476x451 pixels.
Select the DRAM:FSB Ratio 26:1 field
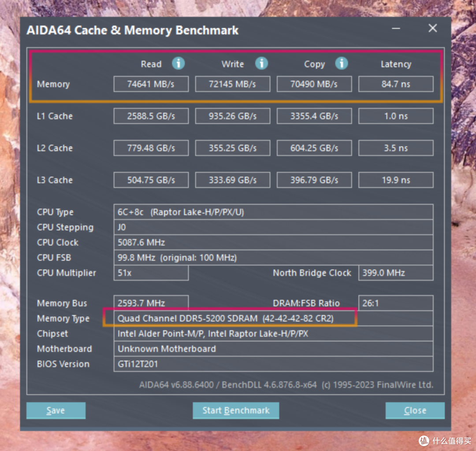pos(396,303)
